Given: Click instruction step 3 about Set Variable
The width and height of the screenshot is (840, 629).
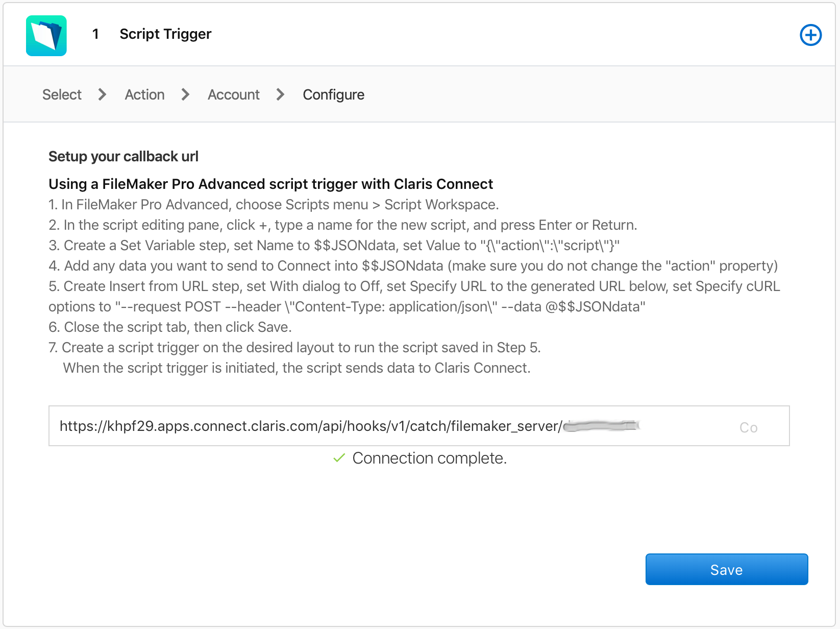Looking at the screenshot, I should pos(334,245).
